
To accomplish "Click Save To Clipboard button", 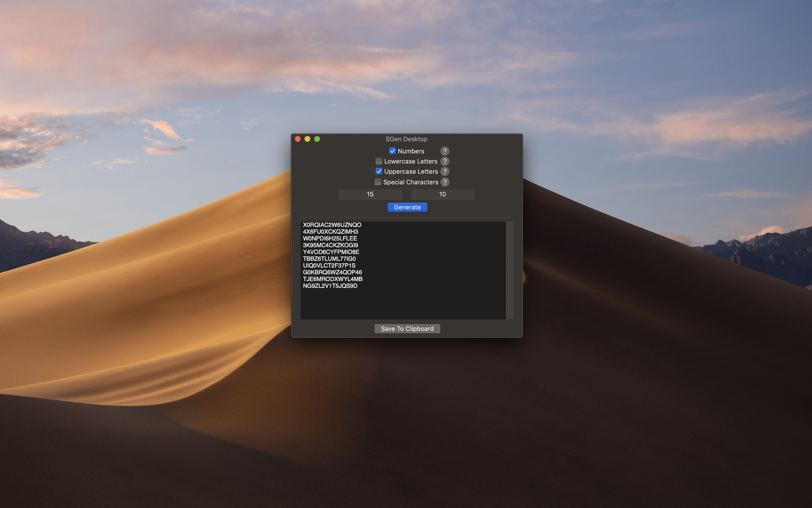I will 407,329.
